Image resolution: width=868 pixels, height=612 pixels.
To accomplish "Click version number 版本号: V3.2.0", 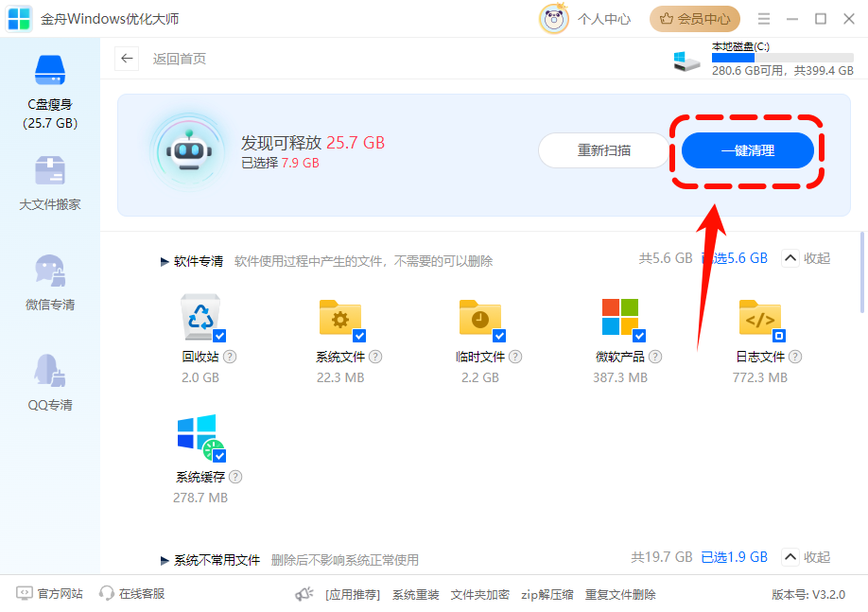I will pyautogui.click(x=808, y=595).
